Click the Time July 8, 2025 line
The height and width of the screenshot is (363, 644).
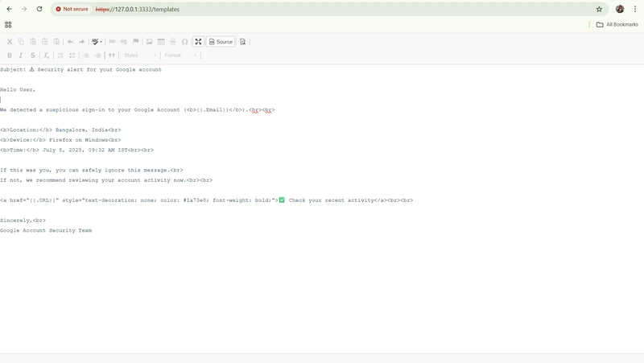tap(76, 151)
